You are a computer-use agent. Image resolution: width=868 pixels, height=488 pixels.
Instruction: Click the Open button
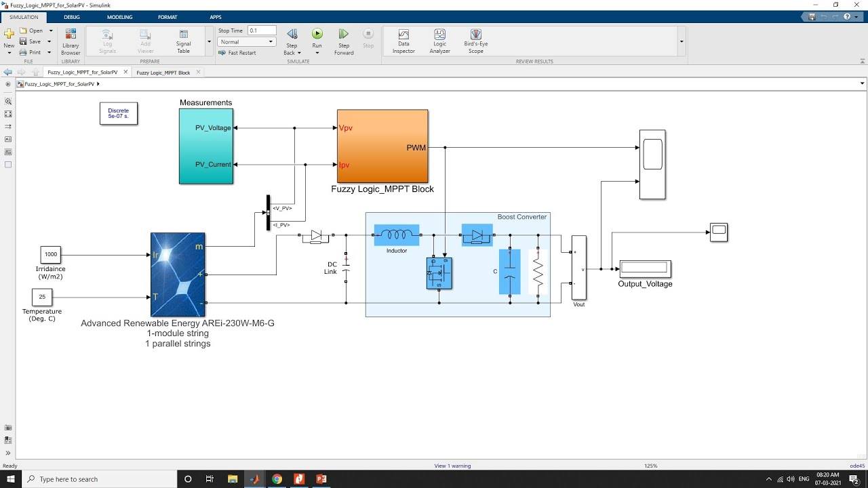click(31, 30)
